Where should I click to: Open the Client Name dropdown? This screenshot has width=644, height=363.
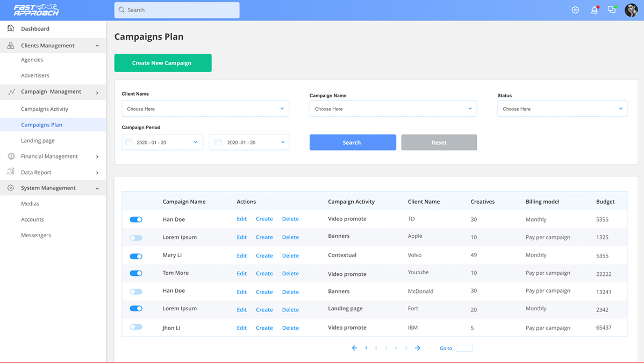coord(205,109)
